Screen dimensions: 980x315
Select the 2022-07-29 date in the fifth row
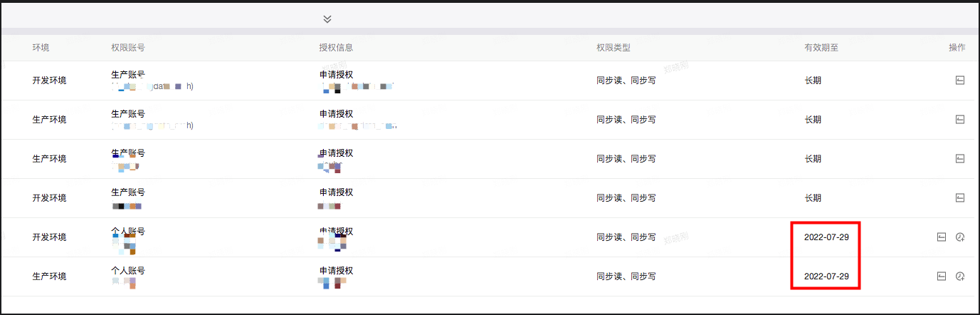[826, 237]
